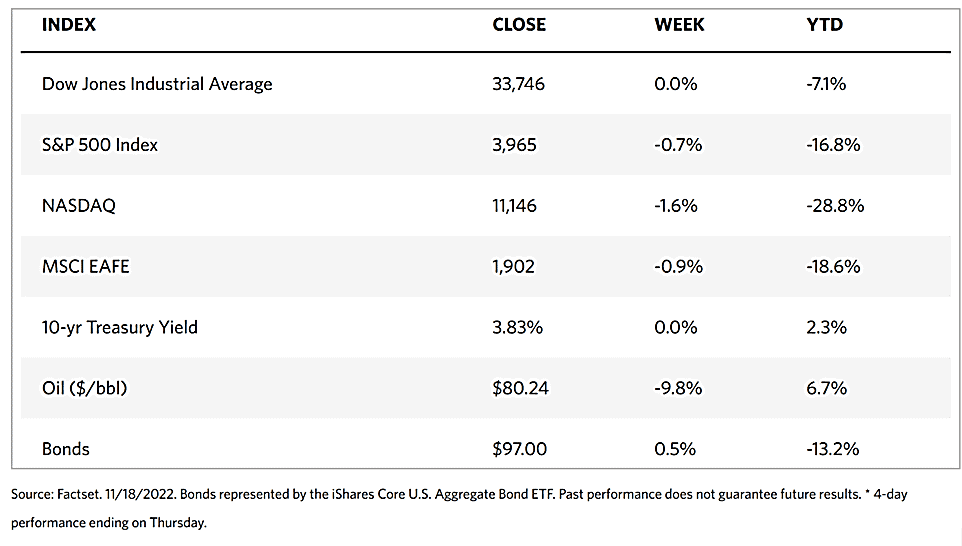Click the Bonds YTD value -13.2%
The width and height of the screenshot is (962, 546).
coord(833,449)
